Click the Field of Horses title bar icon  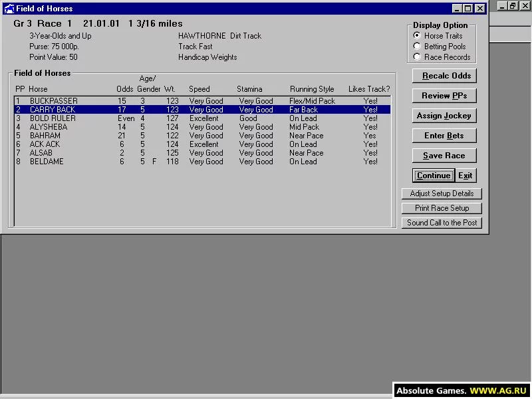point(9,9)
